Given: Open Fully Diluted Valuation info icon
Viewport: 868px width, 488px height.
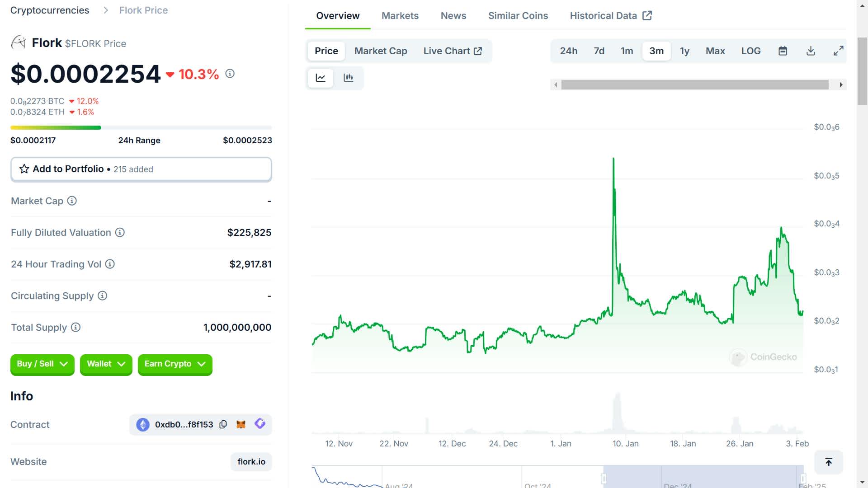Looking at the screenshot, I should tap(120, 232).
